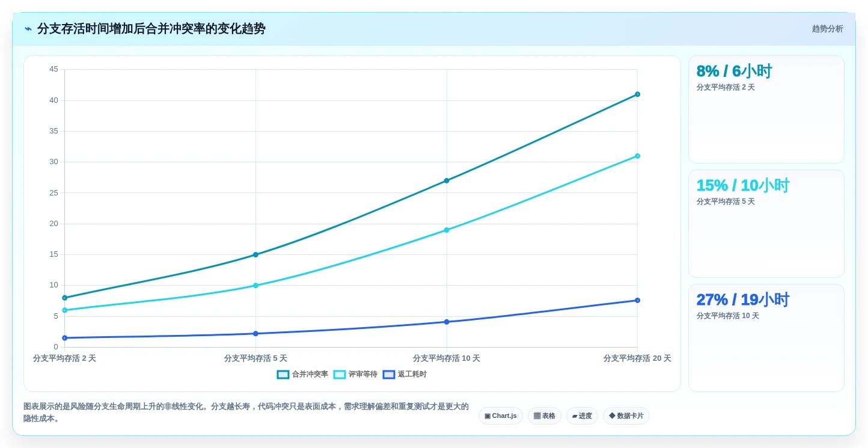Viewport: 868px width, 448px height.
Task: Click 返工耗时 point at 5 天
Action: click(x=255, y=334)
